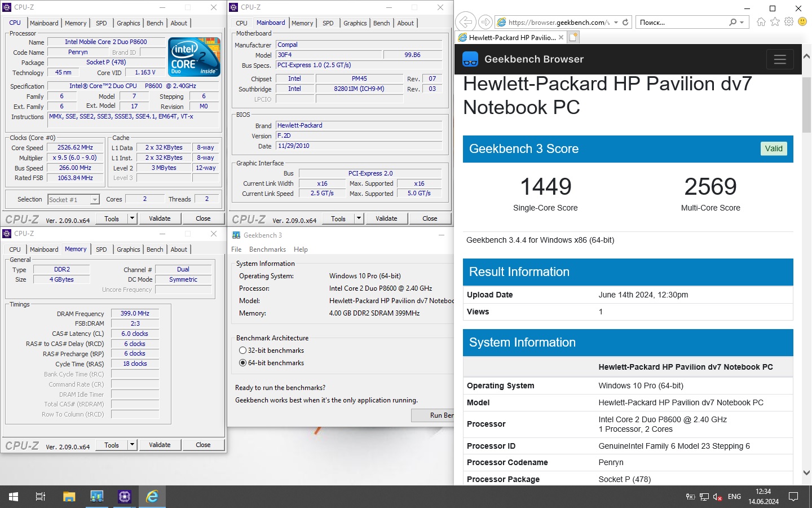Screen dimensions: 812x508
Task: Open browser settings gear icon
Action: pos(789,21)
